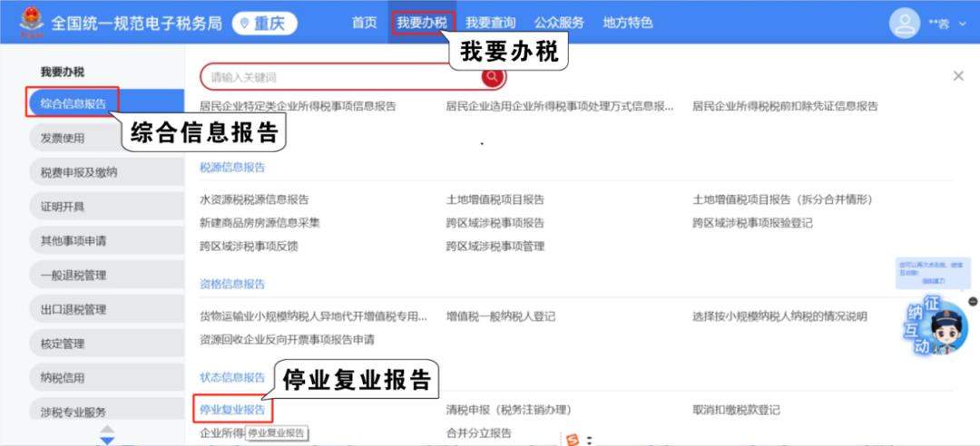Screen dimensions: 980x446
Task: Click the masked username beside avatar
Action: [x=939, y=24]
